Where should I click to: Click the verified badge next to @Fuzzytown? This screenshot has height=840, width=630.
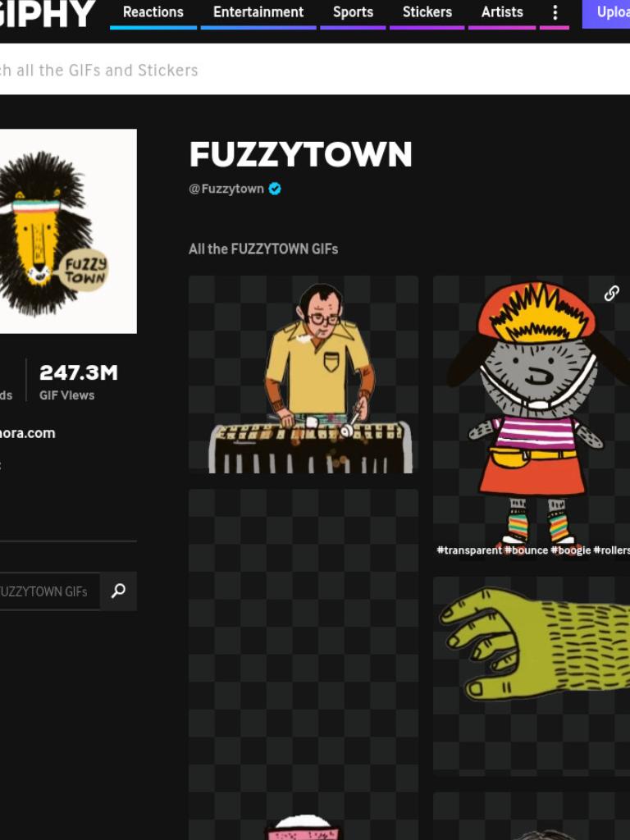[275, 189]
